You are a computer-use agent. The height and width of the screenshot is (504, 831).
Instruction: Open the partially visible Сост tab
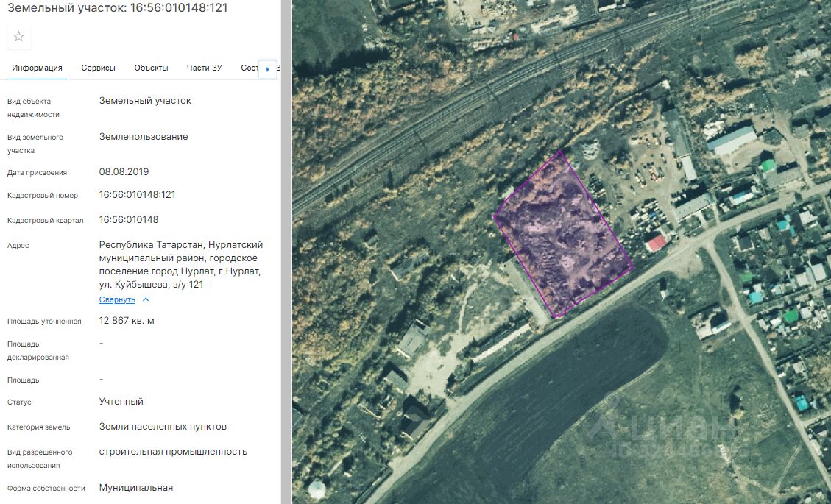(249, 68)
